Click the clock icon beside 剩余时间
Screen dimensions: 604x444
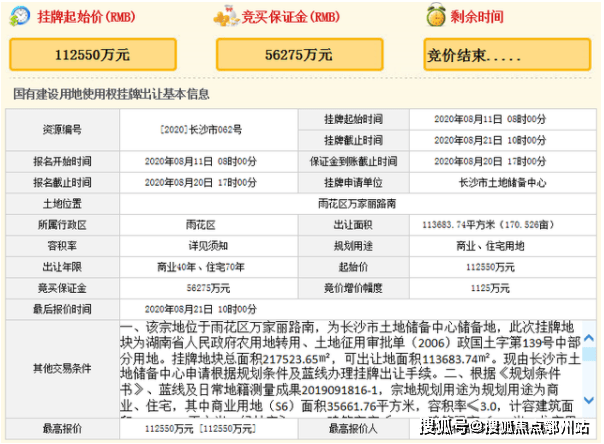tap(434, 15)
